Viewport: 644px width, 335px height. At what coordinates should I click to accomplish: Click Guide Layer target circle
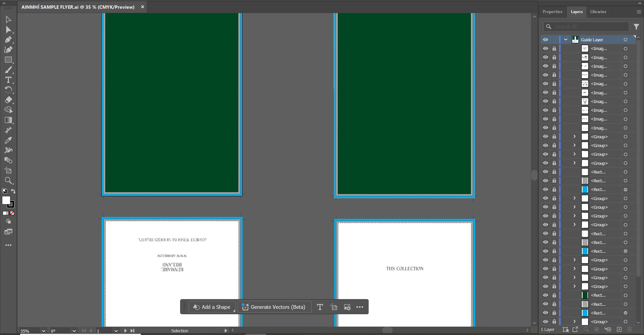[x=626, y=40]
